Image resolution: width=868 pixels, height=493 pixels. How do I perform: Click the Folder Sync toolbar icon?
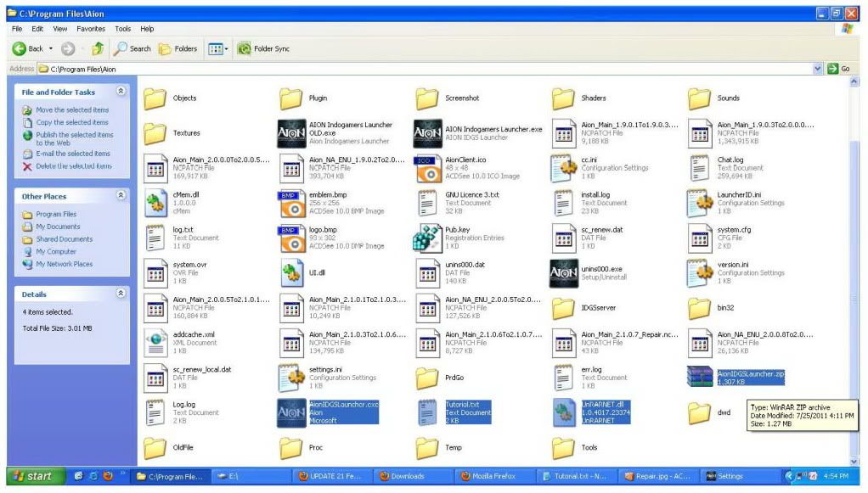pyautogui.click(x=244, y=48)
